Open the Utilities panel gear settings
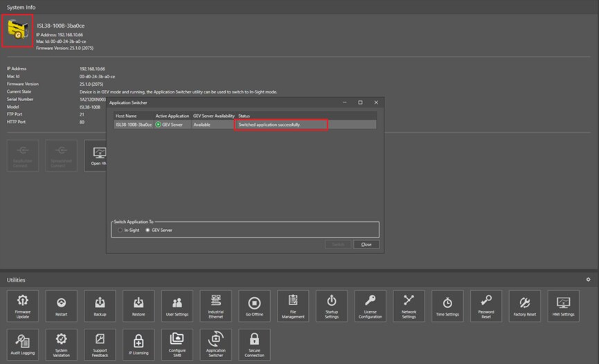The height and width of the screenshot is (364, 599). point(588,280)
